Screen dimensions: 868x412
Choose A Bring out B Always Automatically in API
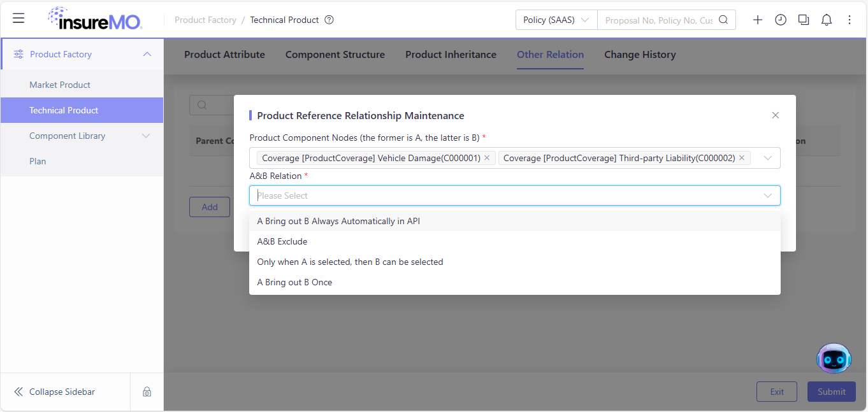click(515, 221)
